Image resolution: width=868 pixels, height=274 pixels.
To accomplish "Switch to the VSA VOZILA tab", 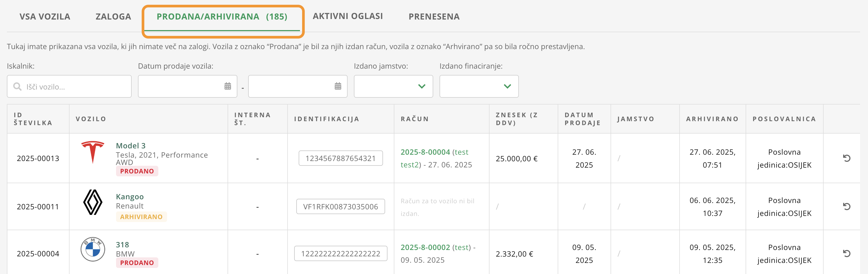I will 45,16.
